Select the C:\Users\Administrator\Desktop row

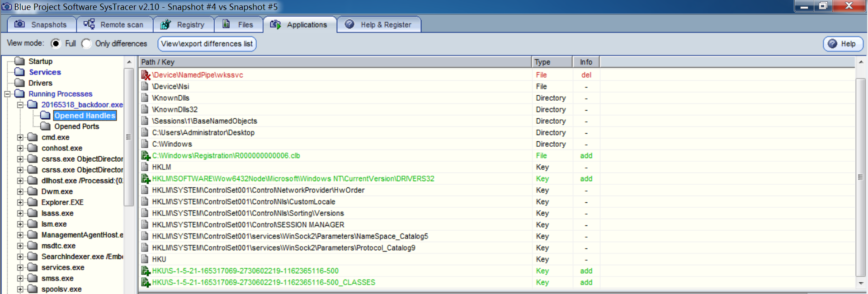497,133
